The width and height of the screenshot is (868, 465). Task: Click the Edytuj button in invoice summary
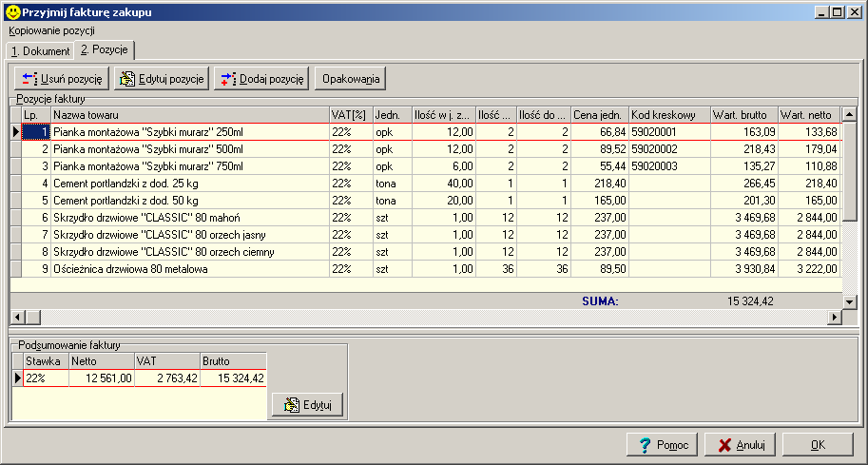tap(308, 405)
